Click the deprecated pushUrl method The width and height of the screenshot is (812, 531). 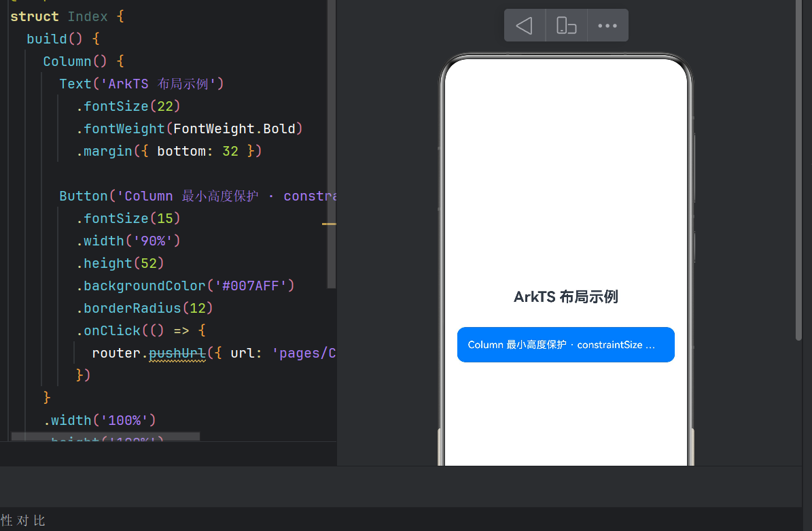coord(177,354)
